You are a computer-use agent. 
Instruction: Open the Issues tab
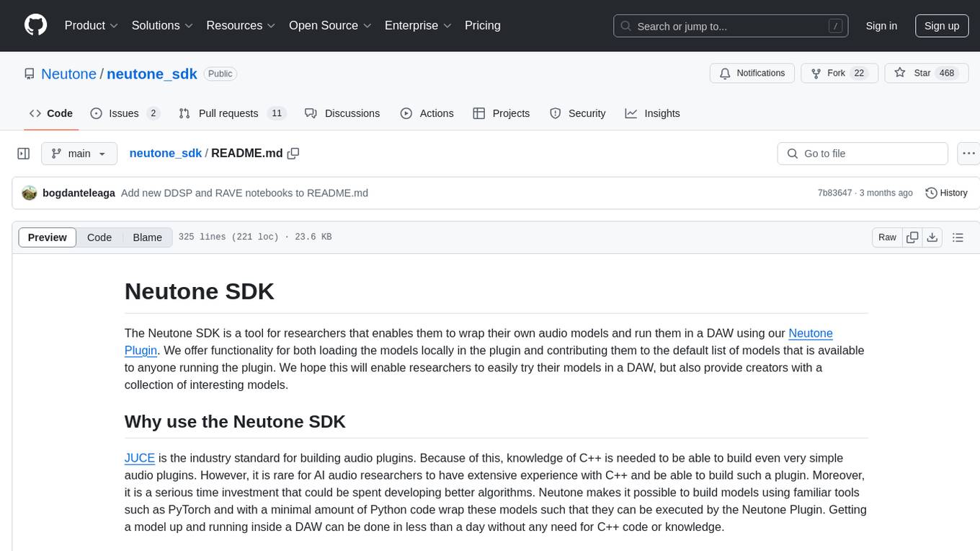click(125, 113)
